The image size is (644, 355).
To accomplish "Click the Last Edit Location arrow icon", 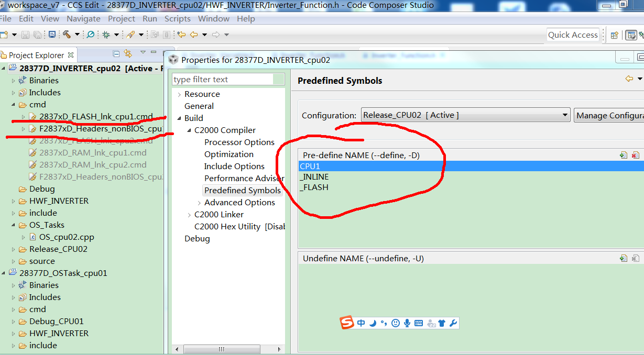I will (x=181, y=35).
